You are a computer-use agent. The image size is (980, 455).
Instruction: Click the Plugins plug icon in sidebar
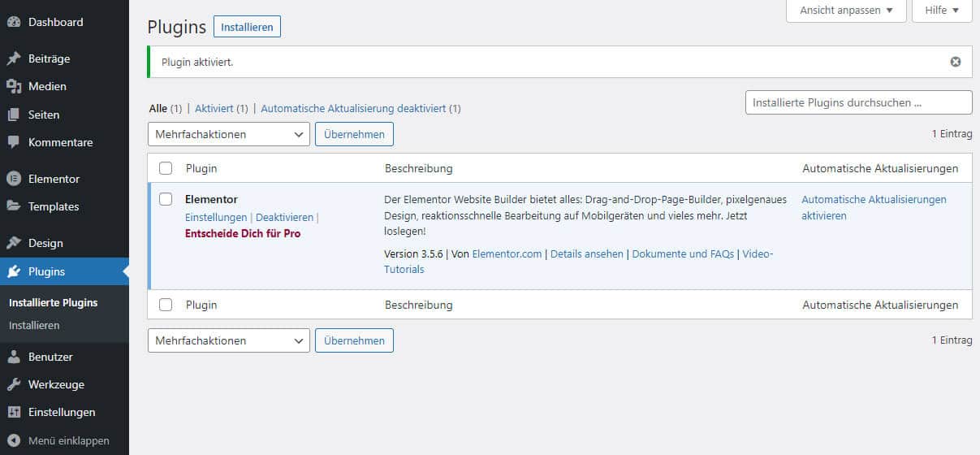[x=14, y=271]
